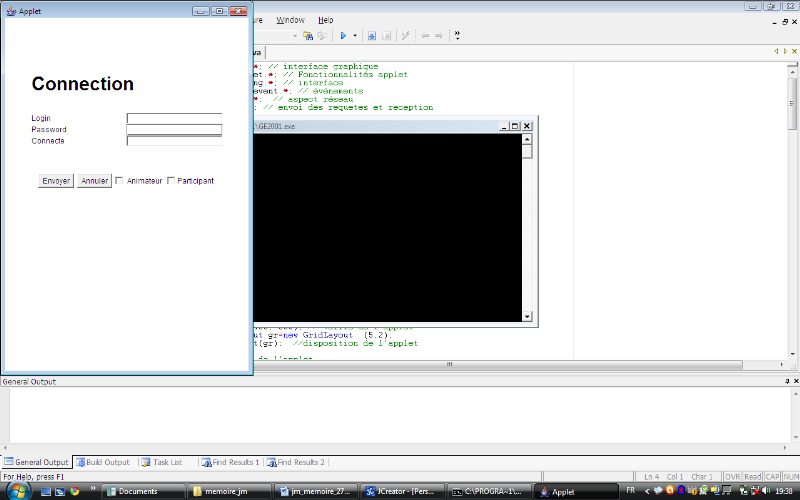Click the forward navigation arrow in toolbar
Viewport: 800px width, 500px height.
(x=439, y=36)
